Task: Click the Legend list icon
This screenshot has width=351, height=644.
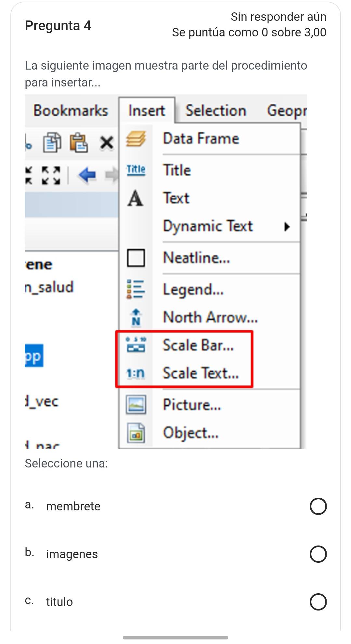Action: [x=136, y=289]
